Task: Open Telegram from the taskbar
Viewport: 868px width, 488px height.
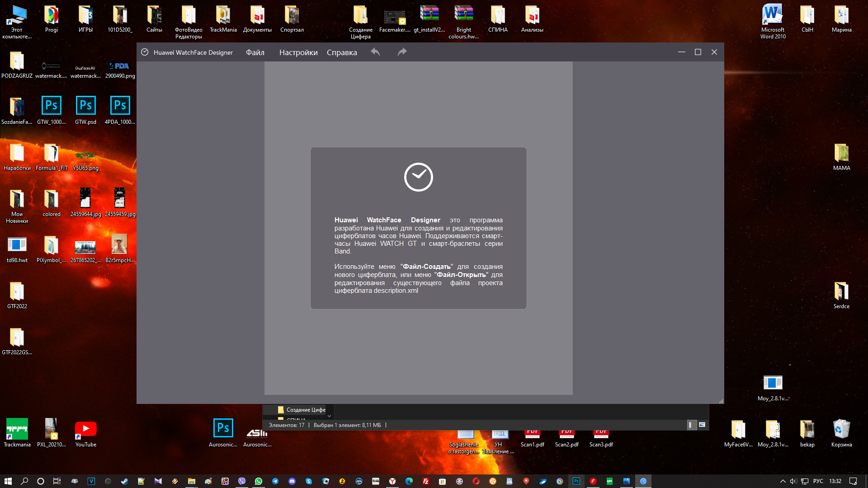Action: pyautogui.click(x=275, y=481)
